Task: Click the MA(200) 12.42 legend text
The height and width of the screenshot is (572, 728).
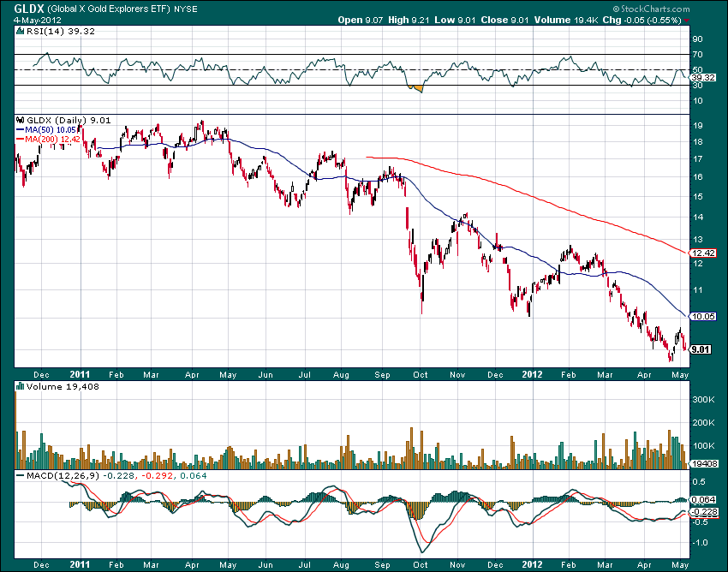Action: click(x=52, y=140)
